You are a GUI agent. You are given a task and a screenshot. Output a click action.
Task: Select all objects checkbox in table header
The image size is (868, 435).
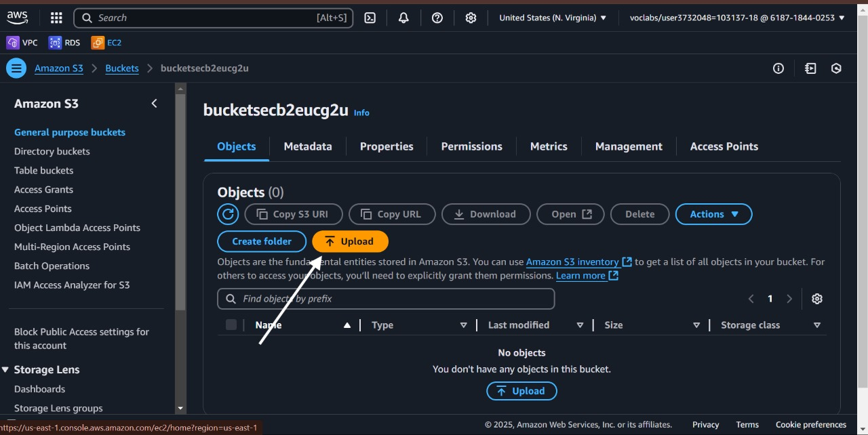(231, 325)
